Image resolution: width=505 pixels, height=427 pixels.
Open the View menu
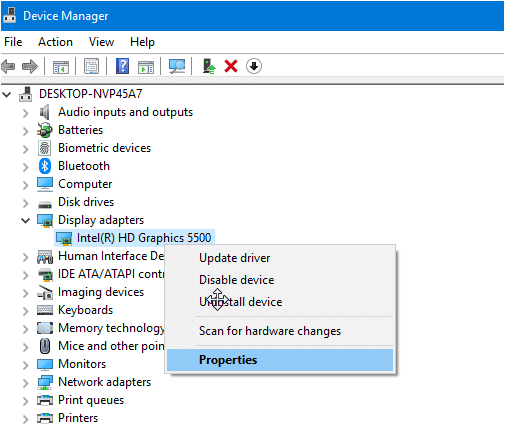click(x=101, y=42)
